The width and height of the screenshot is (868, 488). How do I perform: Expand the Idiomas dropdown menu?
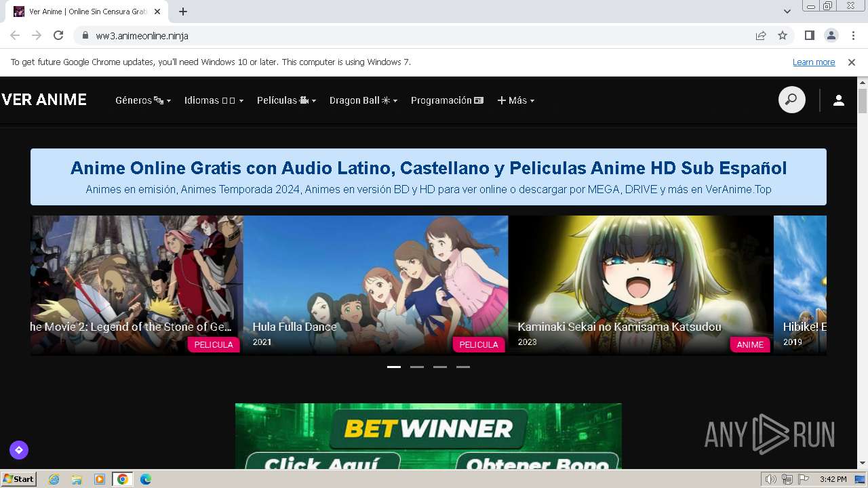(214, 100)
